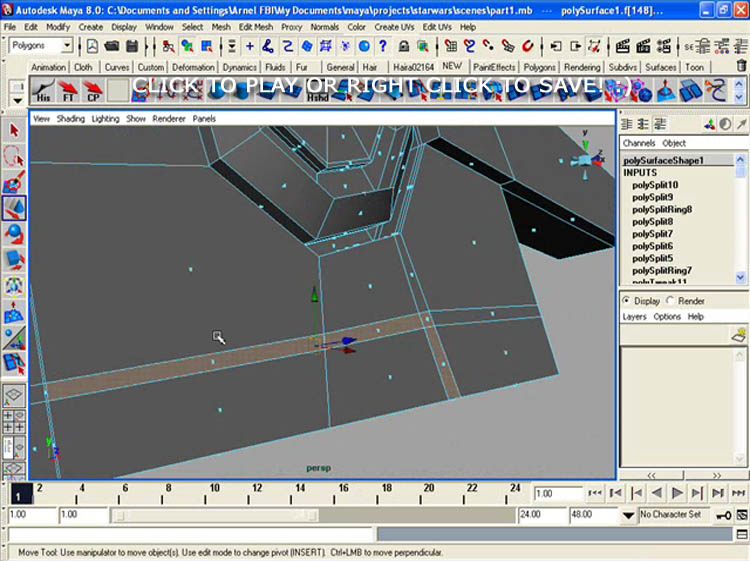Activate the Move tool
Image resolution: width=750 pixels, height=561 pixels.
tap(14, 209)
